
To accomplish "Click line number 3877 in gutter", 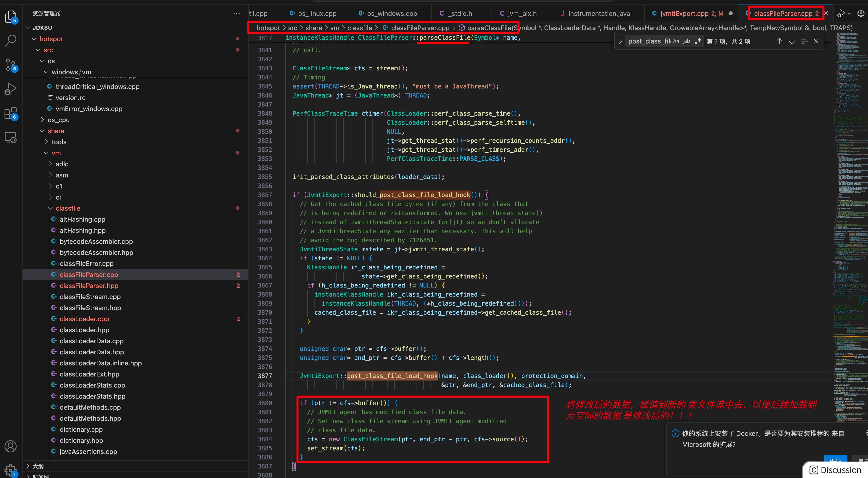I will (x=265, y=376).
